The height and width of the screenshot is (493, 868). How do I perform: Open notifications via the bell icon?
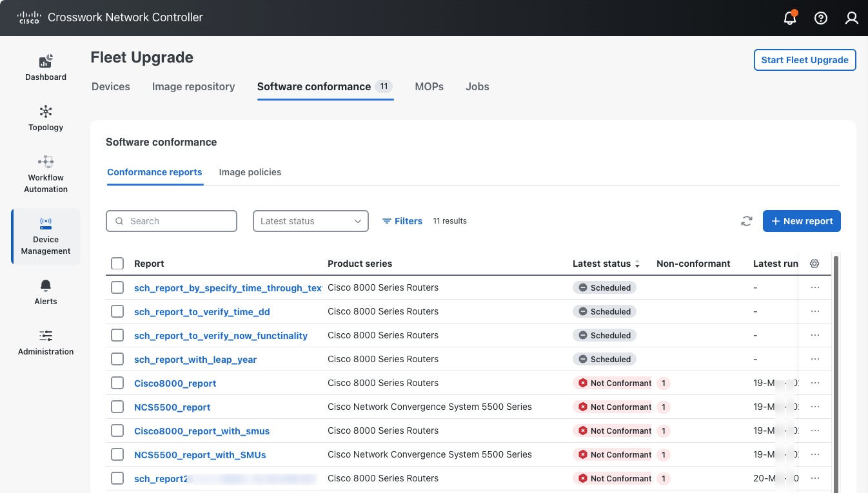pyautogui.click(x=789, y=18)
